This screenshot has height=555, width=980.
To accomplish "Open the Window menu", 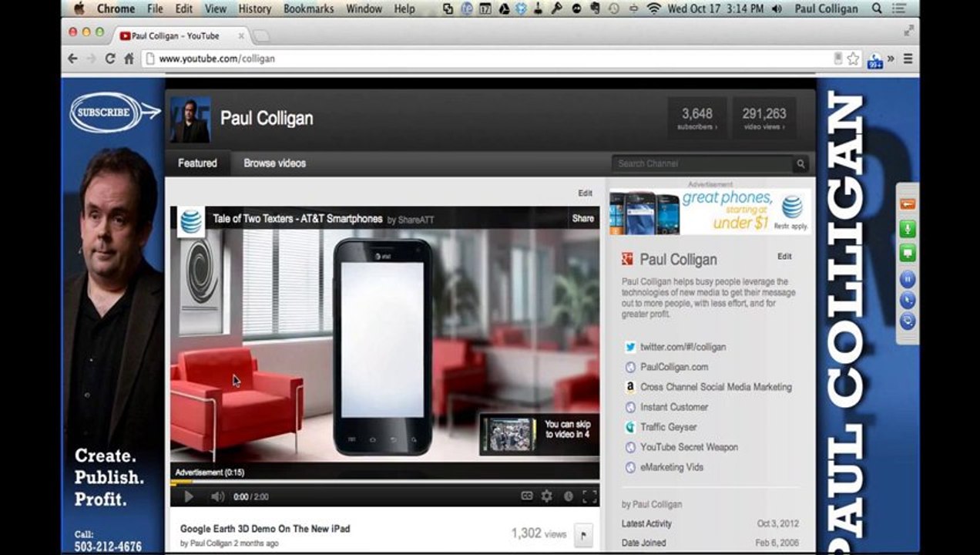I will click(x=364, y=9).
